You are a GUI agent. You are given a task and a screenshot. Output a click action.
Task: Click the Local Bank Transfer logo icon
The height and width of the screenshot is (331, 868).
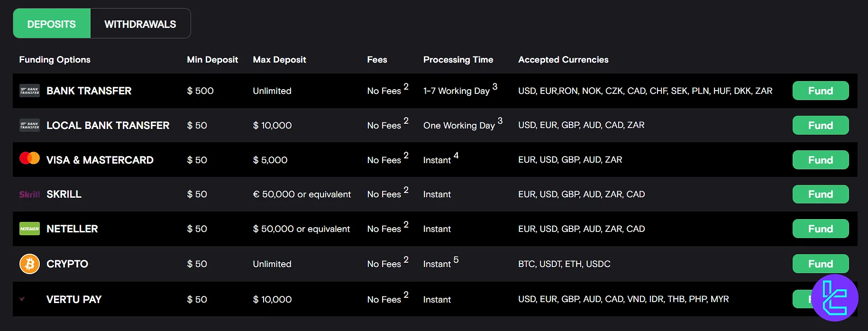click(x=29, y=125)
